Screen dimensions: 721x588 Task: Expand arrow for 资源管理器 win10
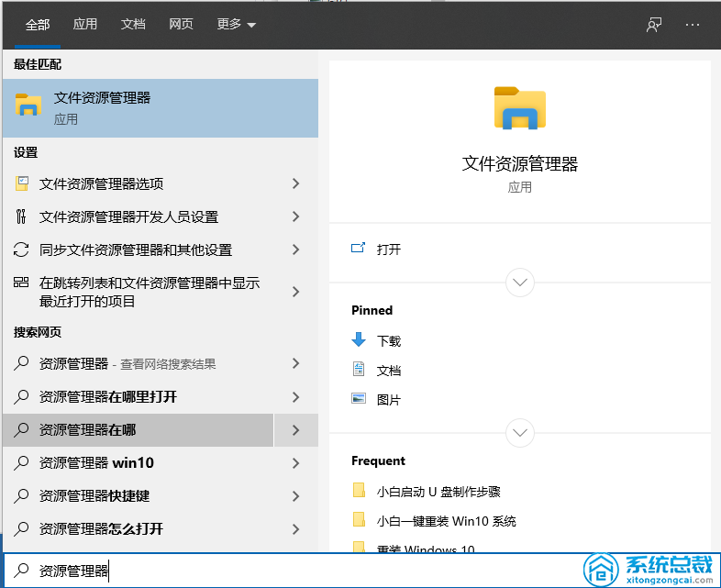point(296,463)
